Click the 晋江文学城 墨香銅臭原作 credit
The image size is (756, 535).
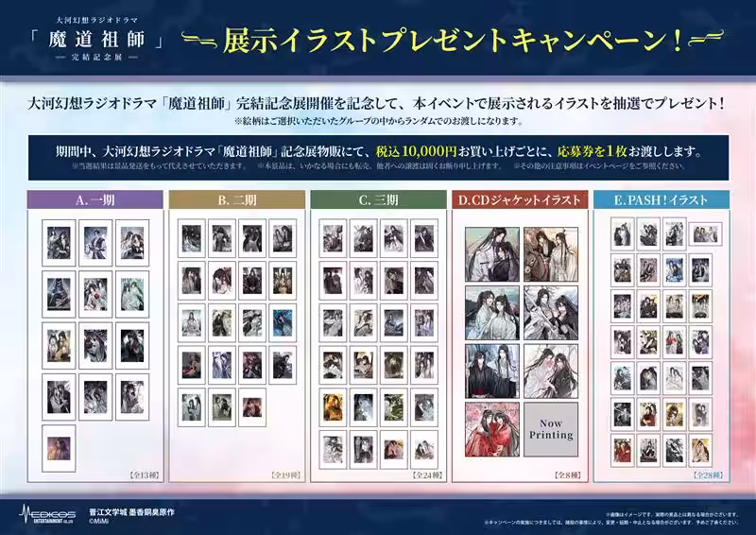tap(132, 510)
